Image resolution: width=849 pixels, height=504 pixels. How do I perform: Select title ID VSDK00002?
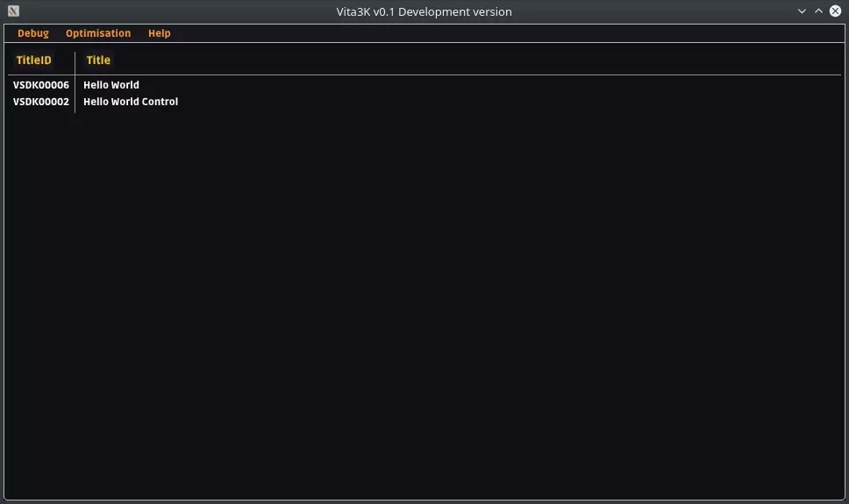[41, 102]
